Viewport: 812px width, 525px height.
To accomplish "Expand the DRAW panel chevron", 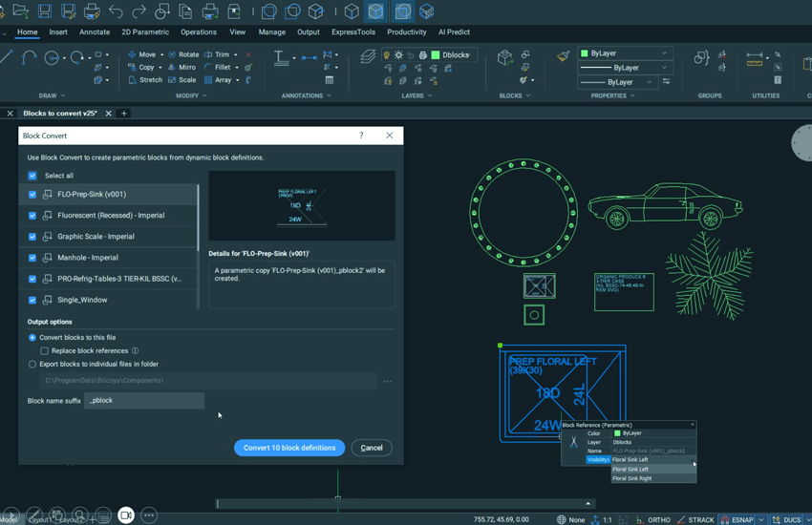I will click(63, 95).
